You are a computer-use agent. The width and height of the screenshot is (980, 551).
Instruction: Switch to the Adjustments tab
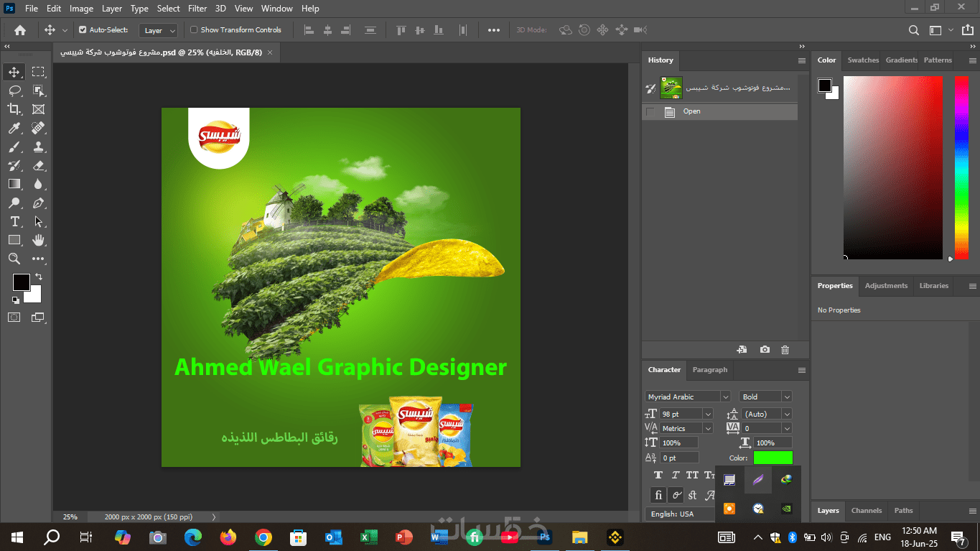886,286
